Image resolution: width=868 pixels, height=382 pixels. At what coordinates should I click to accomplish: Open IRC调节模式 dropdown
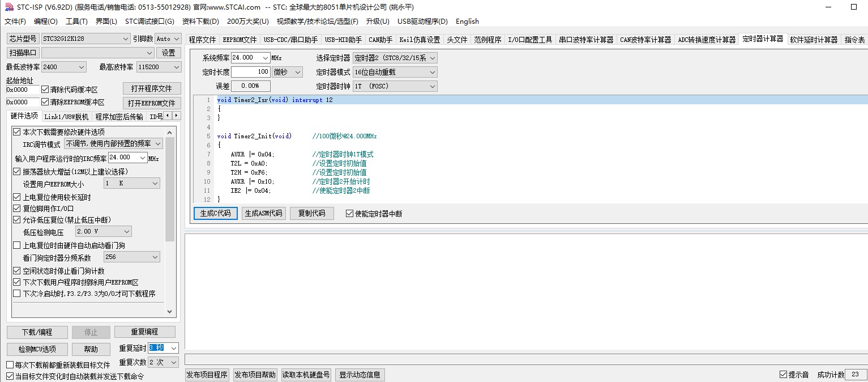pyautogui.click(x=113, y=144)
